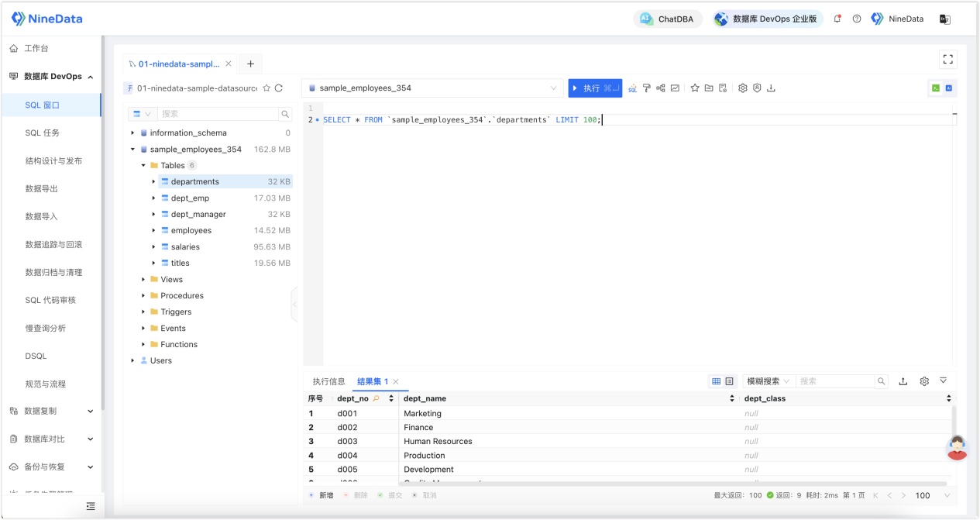Sort by the dept_no column arrows
Image resolution: width=980 pixels, height=520 pixels.
pyautogui.click(x=390, y=398)
